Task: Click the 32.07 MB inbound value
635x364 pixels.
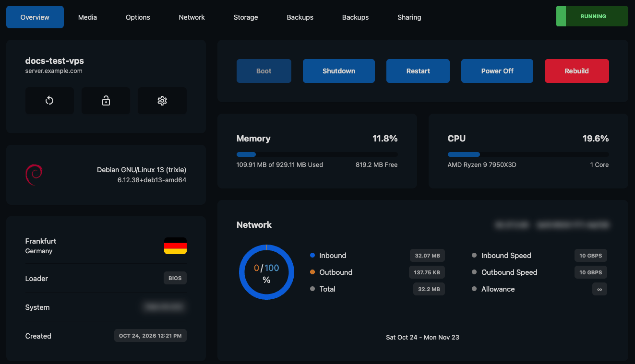Action: 427,256
